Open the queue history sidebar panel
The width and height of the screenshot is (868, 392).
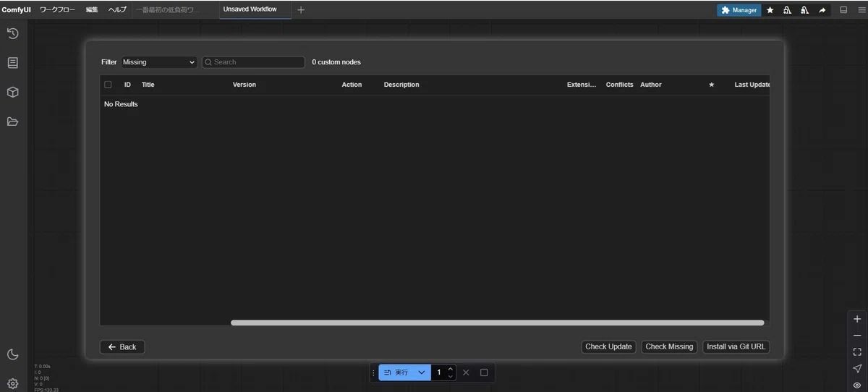[12, 33]
